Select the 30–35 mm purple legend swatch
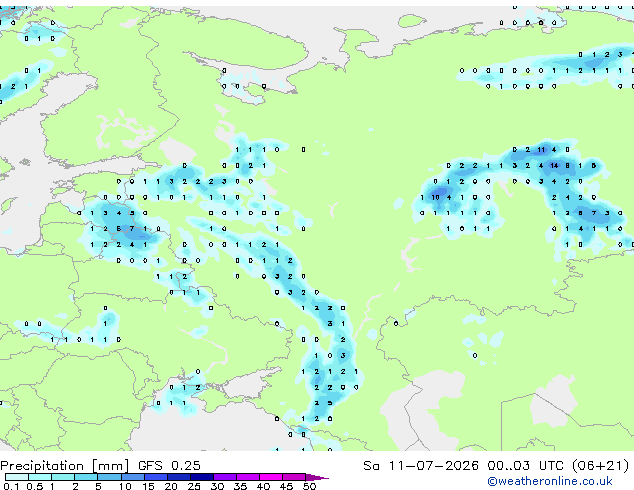This screenshot has height=490, width=634. pos(224,477)
